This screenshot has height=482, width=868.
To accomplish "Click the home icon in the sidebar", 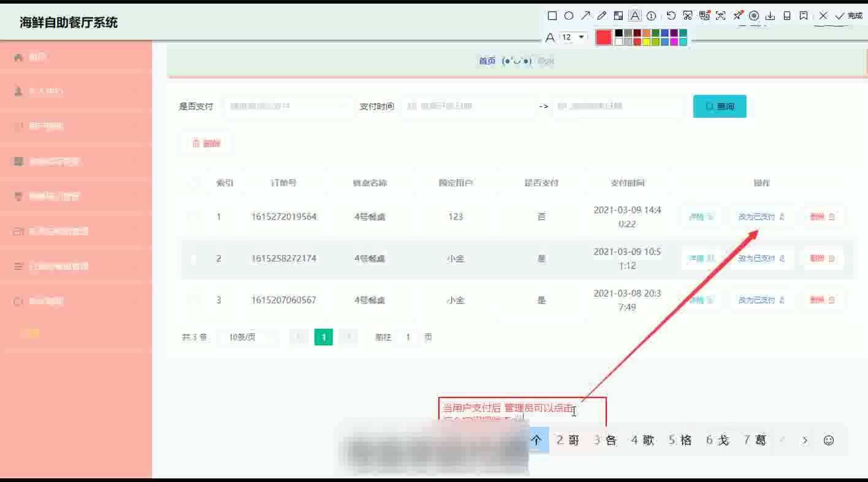I will click(x=18, y=57).
